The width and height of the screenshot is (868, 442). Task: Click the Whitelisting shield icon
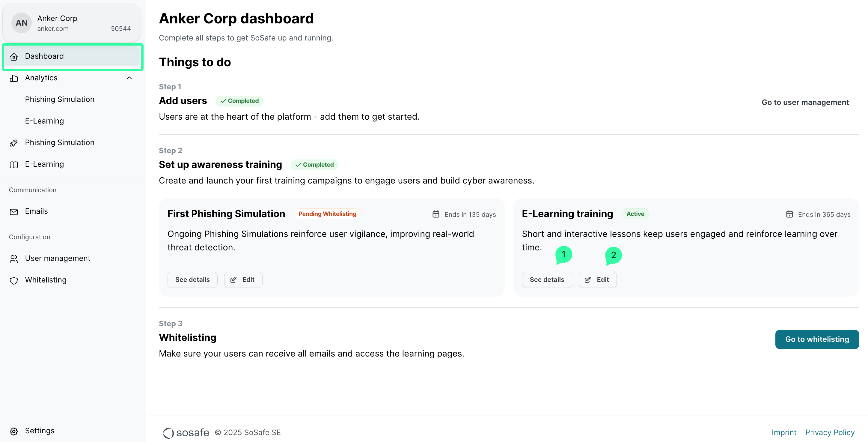coord(14,280)
